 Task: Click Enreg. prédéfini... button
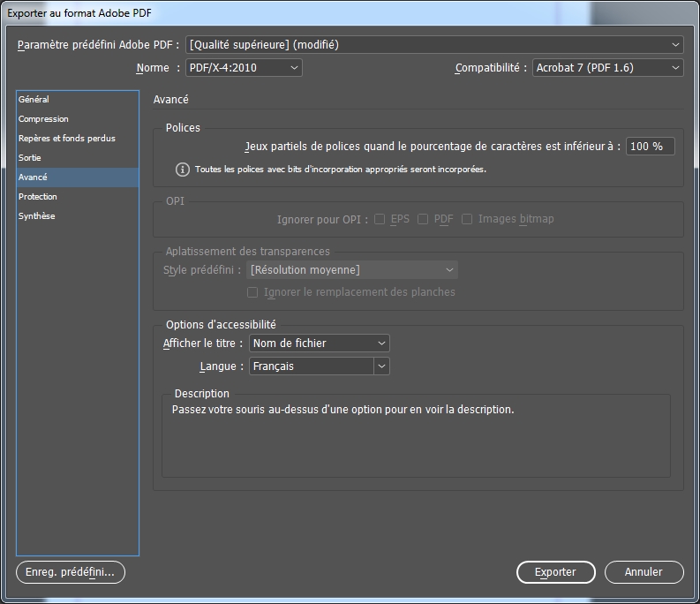point(71,572)
